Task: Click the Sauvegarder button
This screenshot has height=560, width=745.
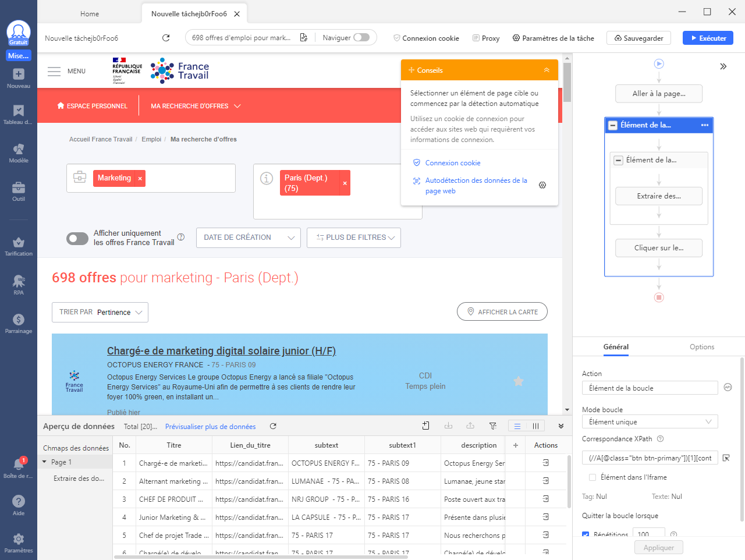Action: [638, 38]
